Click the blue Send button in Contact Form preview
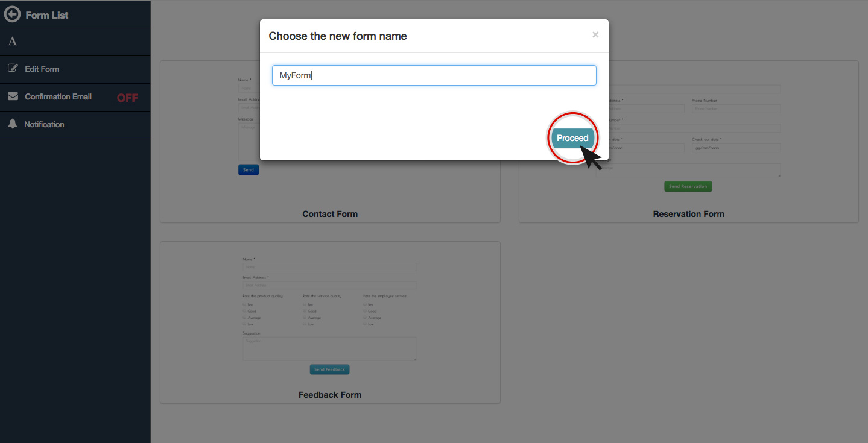This screenshot has height=443, width=868. pos(249,170)
